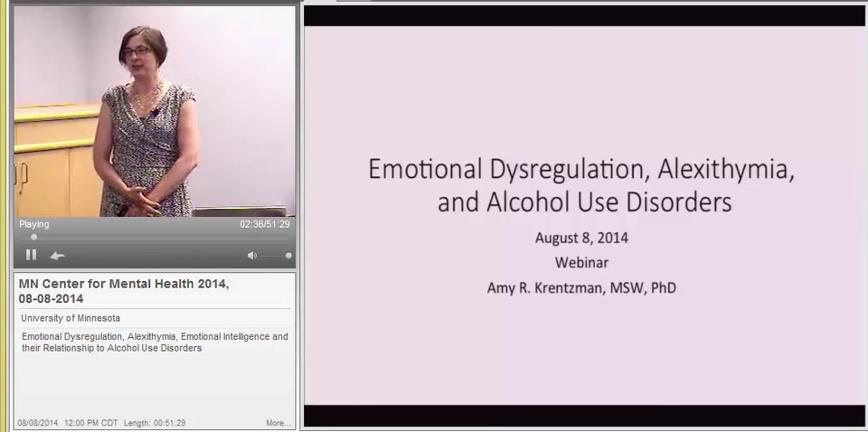
Task: Click the 08/08/2014 date in footer
Action: pyautogui.click(x=38, y=423)
